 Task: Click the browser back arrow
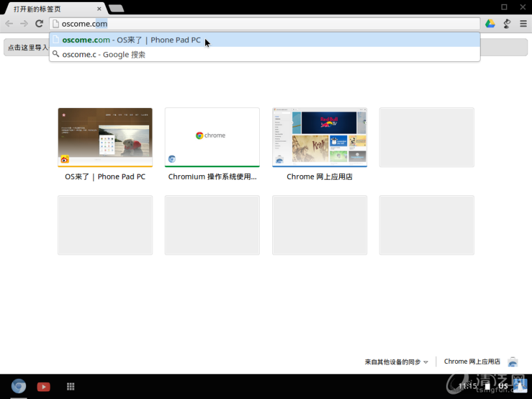[x=9, y=24]
